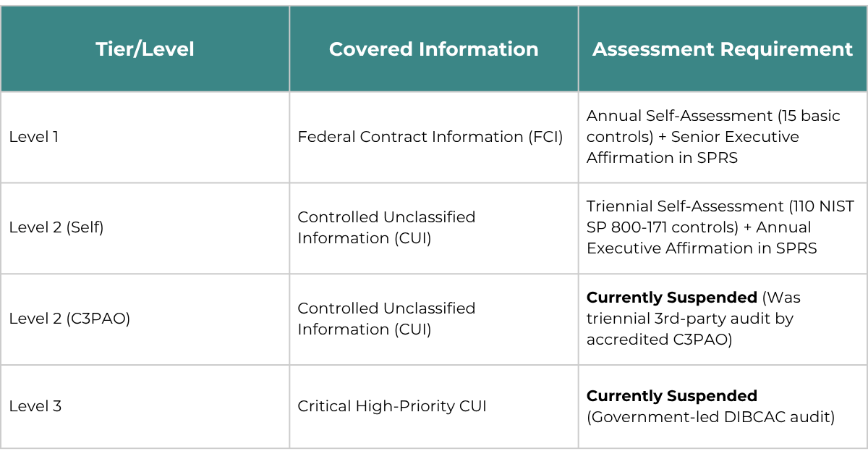Click the Level 3 row label
This screenshot has height=454, width=868.
pos(35,406)
